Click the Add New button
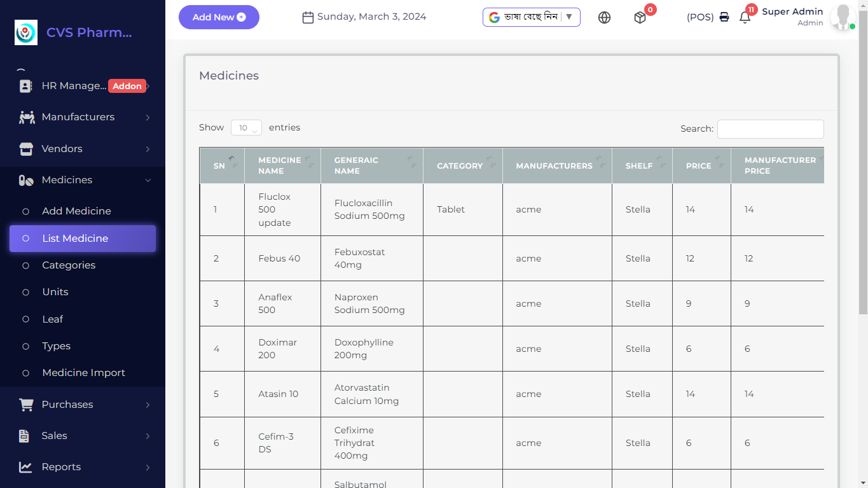This screenshot has height=488, width=868. pos(219,17)
